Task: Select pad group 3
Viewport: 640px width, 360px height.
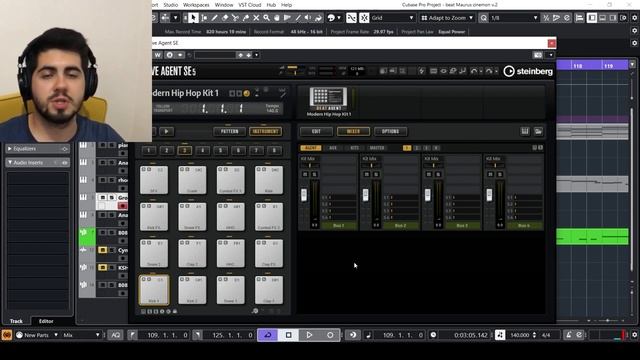Action: (x=184, y=151)
